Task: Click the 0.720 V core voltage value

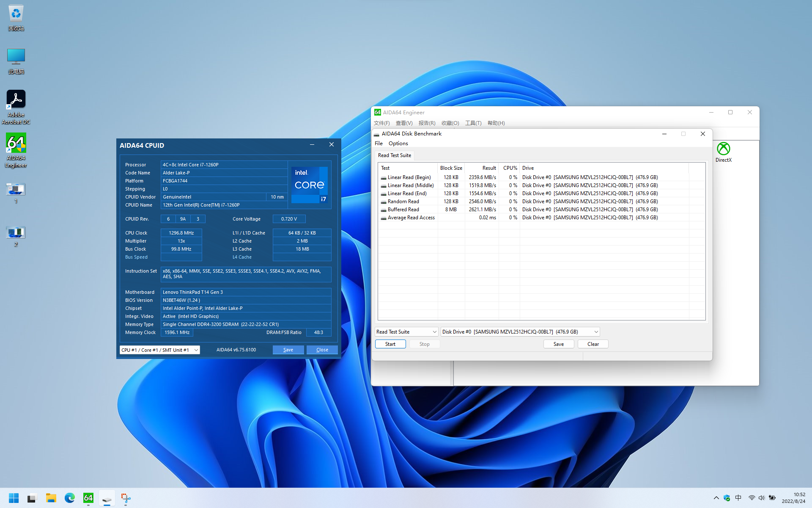Action: (x=289, y=219)
